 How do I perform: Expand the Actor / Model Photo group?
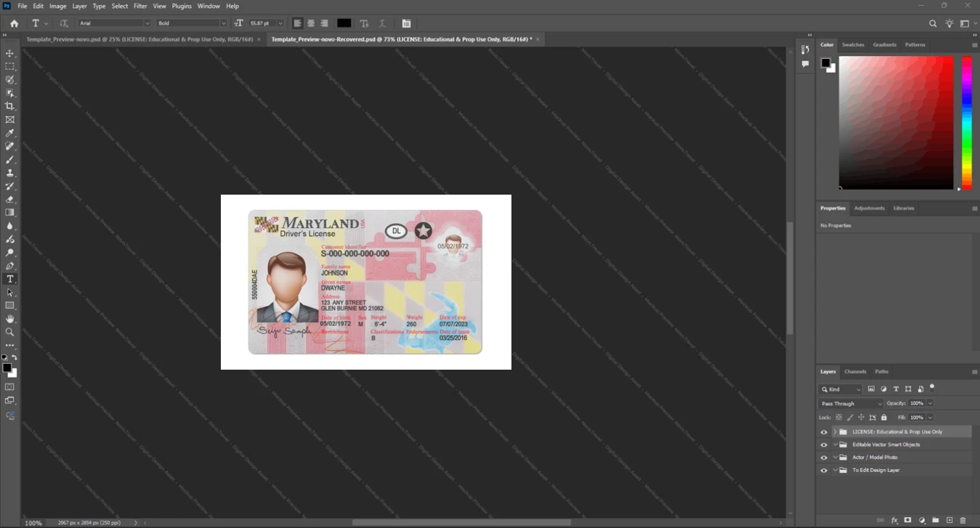[x=835, y=458]
